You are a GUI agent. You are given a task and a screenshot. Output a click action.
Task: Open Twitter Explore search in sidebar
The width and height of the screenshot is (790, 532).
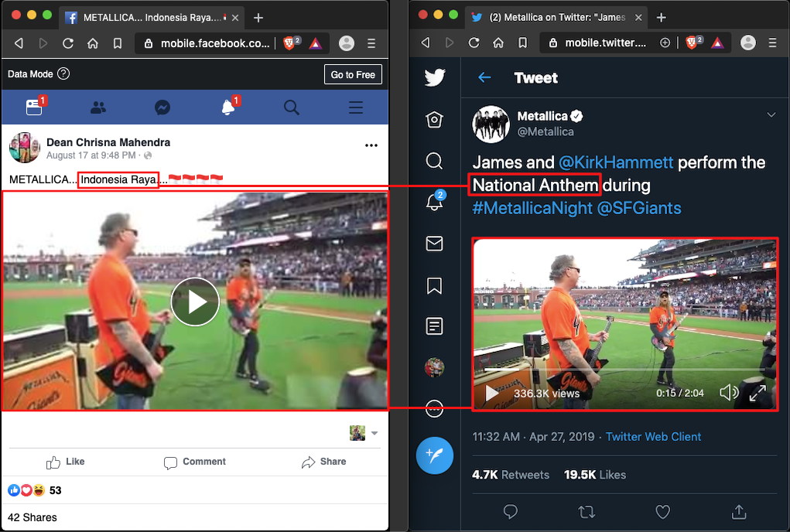tap(434, 161)
